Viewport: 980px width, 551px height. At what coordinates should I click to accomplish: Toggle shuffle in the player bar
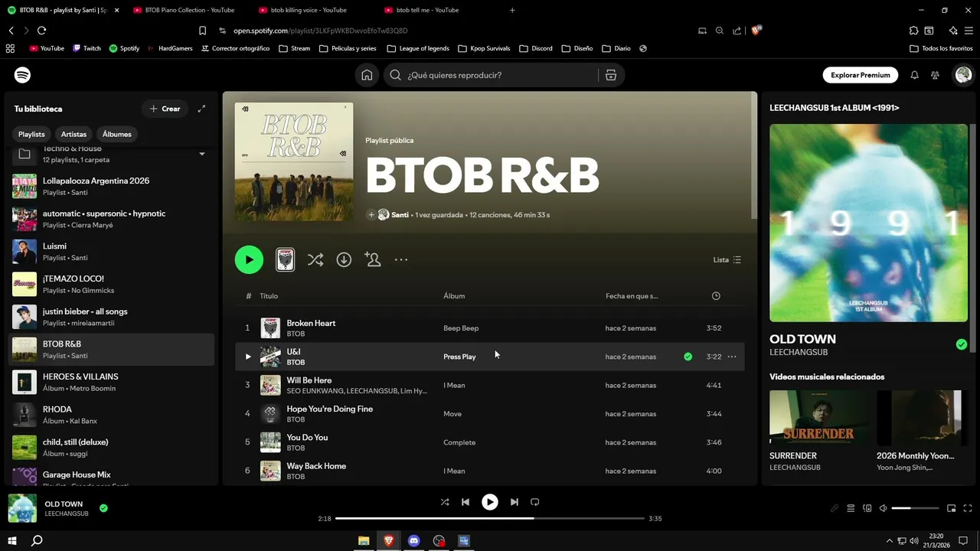pos(445,502)
